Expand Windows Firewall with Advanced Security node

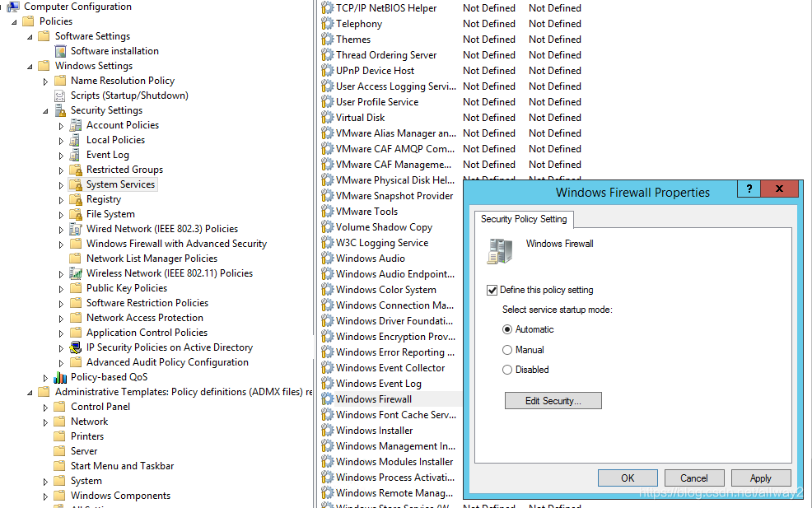click(61, 245)
